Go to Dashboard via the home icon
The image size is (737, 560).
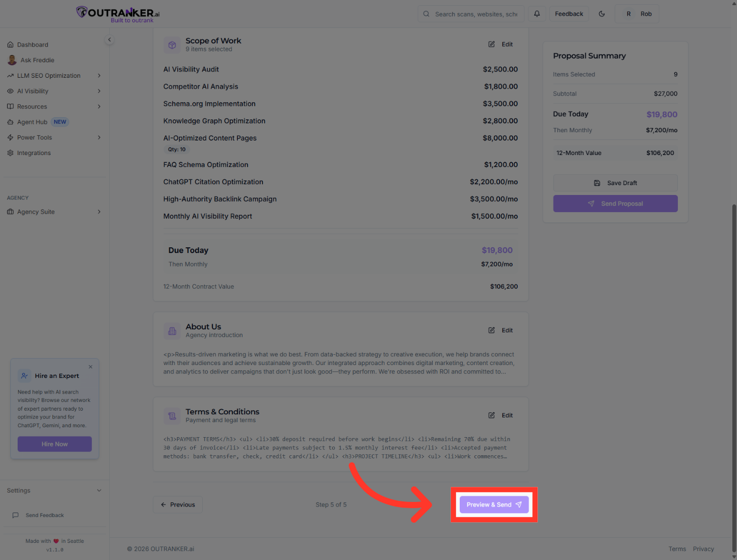[10, 45]
